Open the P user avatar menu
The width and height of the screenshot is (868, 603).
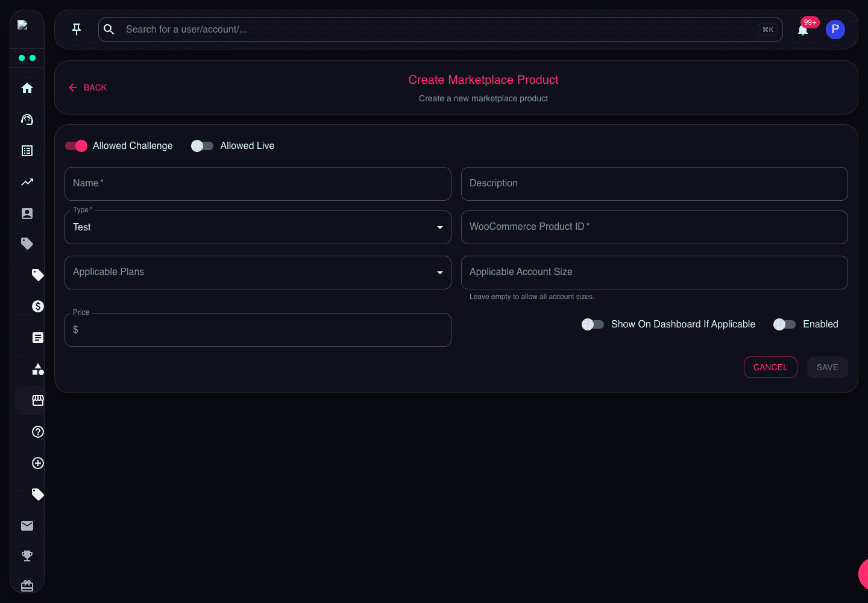835,30
